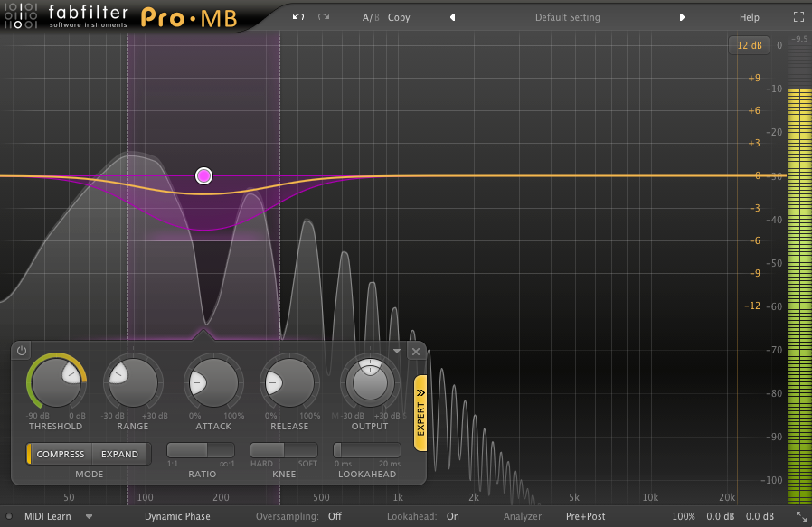This screenshot has width=812, height=527.
Task: Click the redo arrow icon
Action: coord(324,17)
